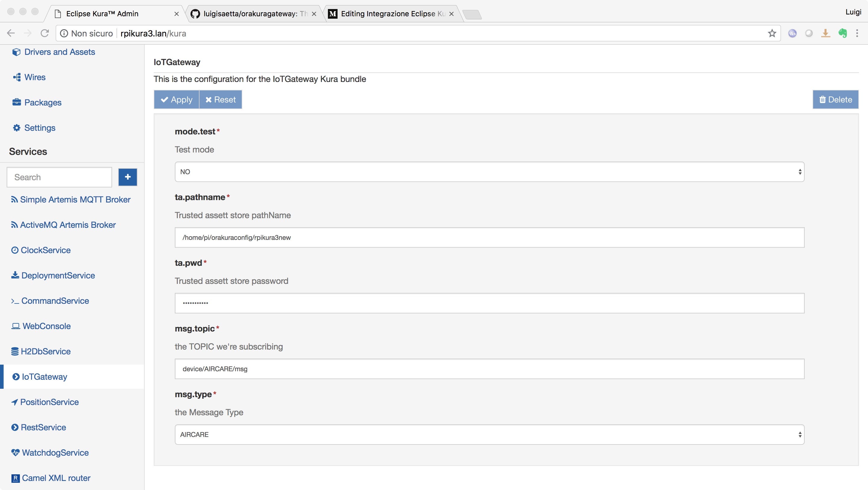Open the Drivers and Assets link
The width and height of the screenshot is (868, 490).
pos(60,52)
